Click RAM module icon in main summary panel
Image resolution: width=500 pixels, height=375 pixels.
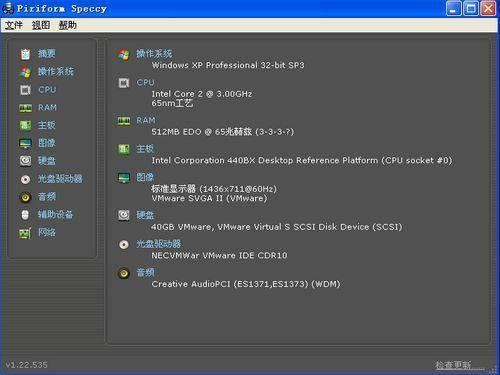click(x=124, y=121)
